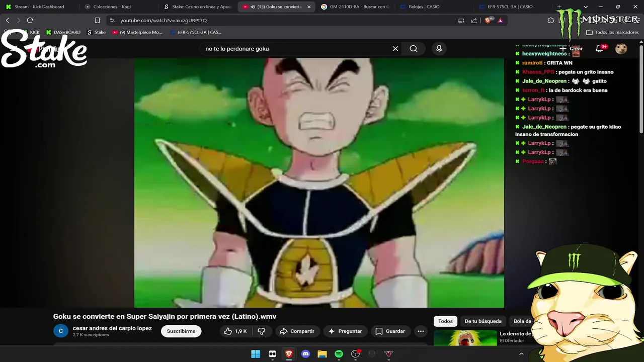Clear the YouTube search text
The width and height of the screenshot is (644, 362).
point(395,49)
